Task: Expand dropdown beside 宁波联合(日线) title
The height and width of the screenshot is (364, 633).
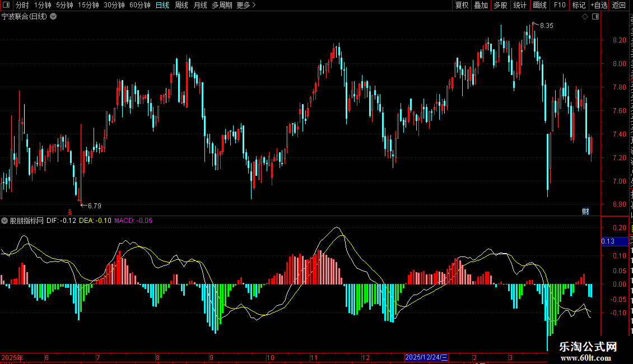Action: click(x=53, y=17)
